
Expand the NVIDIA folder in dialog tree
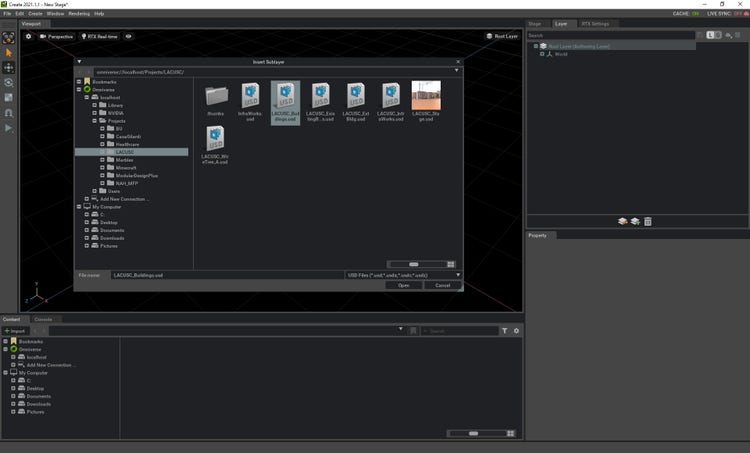pyautogui.click(x=95, y=113)
